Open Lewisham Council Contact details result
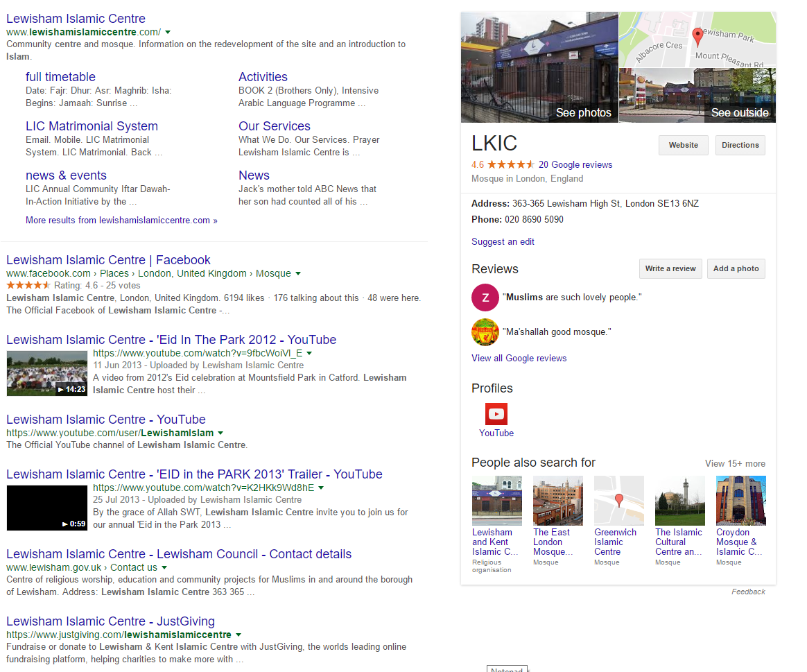Image resolution: width=807 pixels, height=672 pixels. 179,554
